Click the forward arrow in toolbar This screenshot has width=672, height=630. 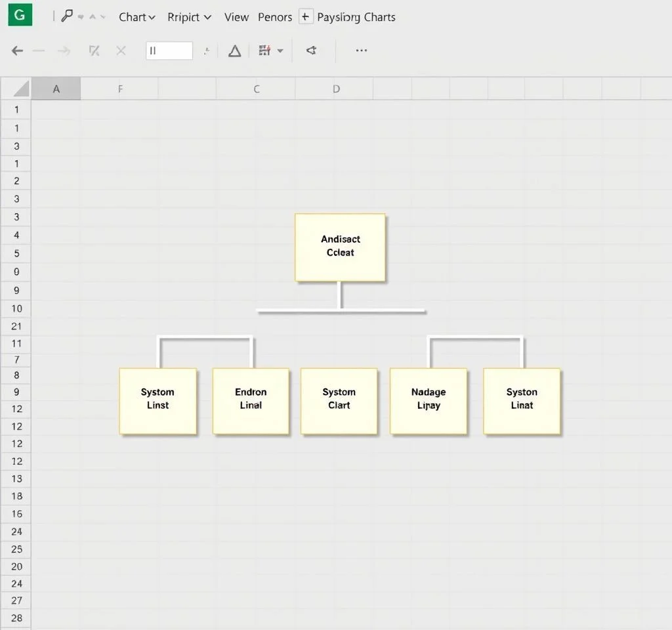coord(64,51)
